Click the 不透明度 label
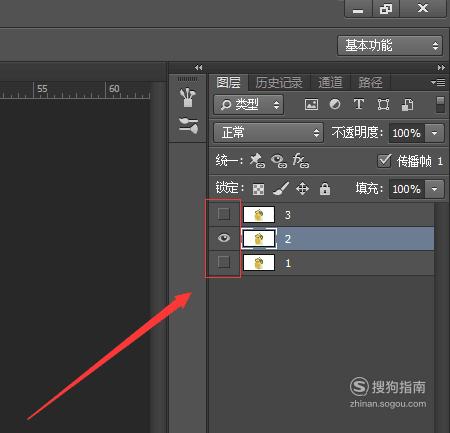Screen dimensions: 450x433 click(x=357, y=133)
